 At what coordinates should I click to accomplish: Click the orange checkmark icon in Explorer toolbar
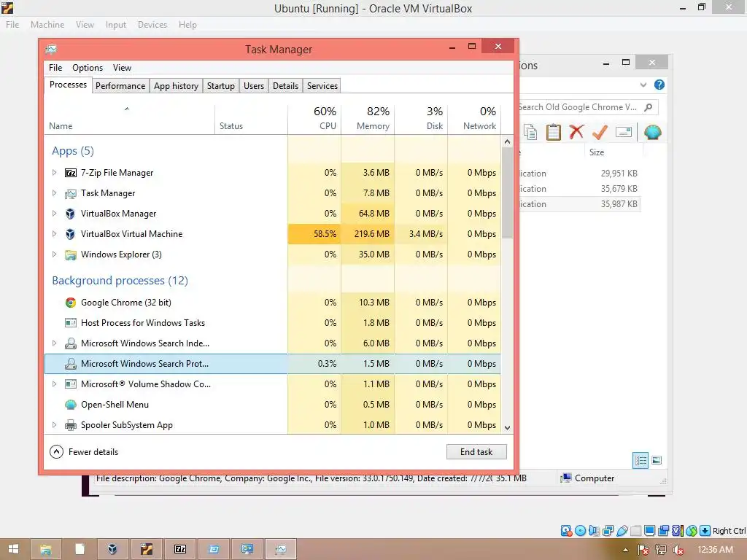[600, 132]
